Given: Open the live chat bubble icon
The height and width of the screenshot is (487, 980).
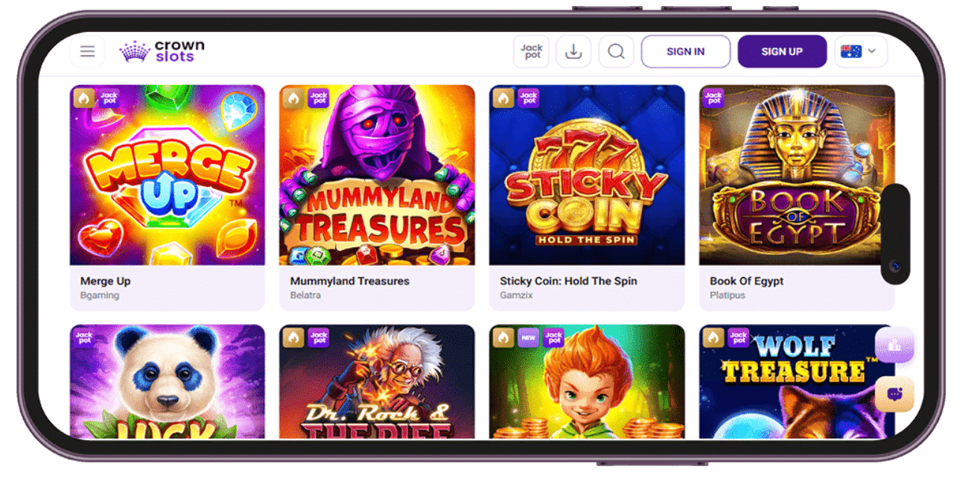Looking at the screenshot, I should [894, 394].
